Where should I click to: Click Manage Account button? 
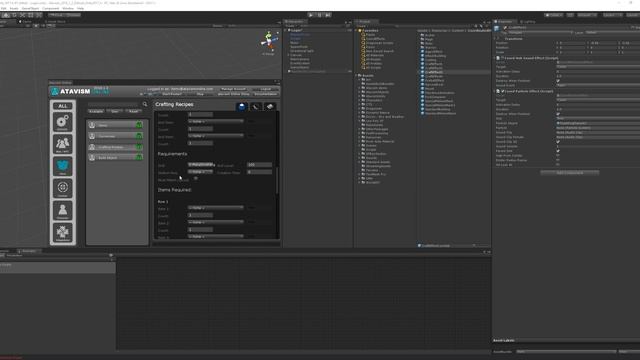pyautogui.click(x=233, y=89)
